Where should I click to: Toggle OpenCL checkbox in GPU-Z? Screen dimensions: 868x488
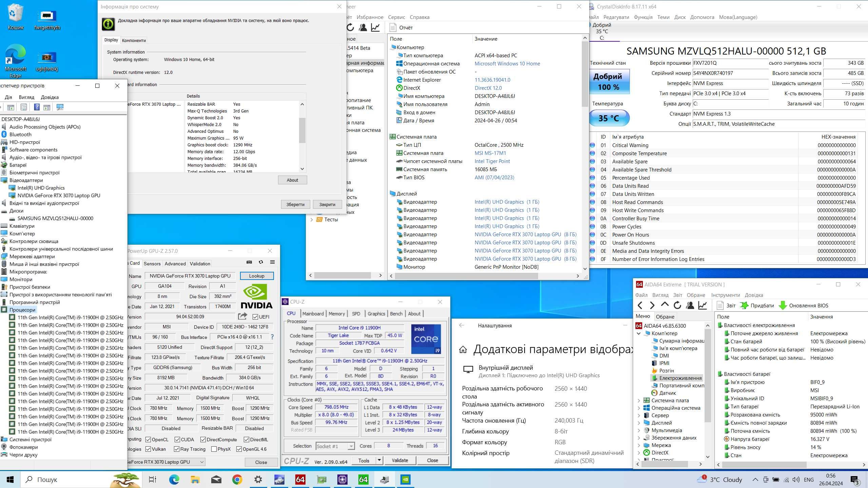click(x=147, y=439)
